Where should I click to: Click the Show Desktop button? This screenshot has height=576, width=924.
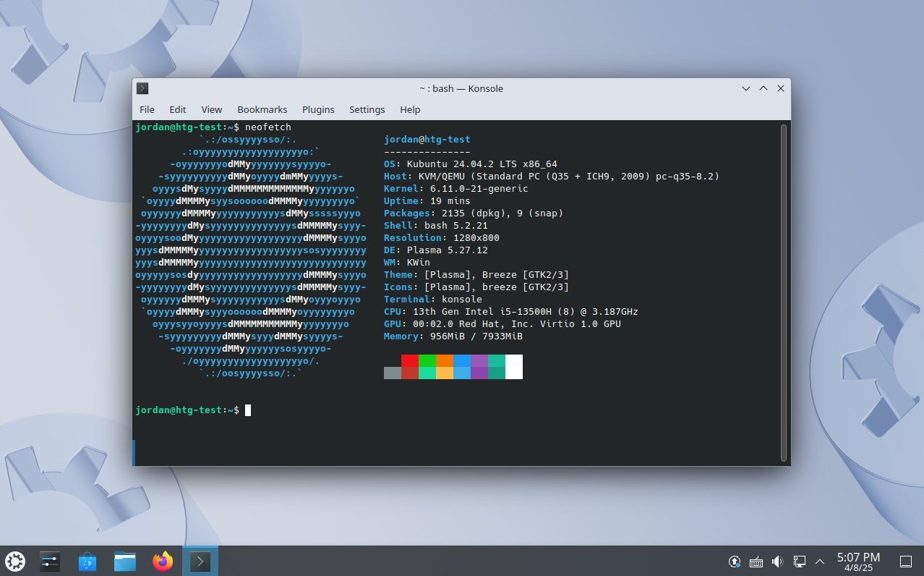point(906,562)
